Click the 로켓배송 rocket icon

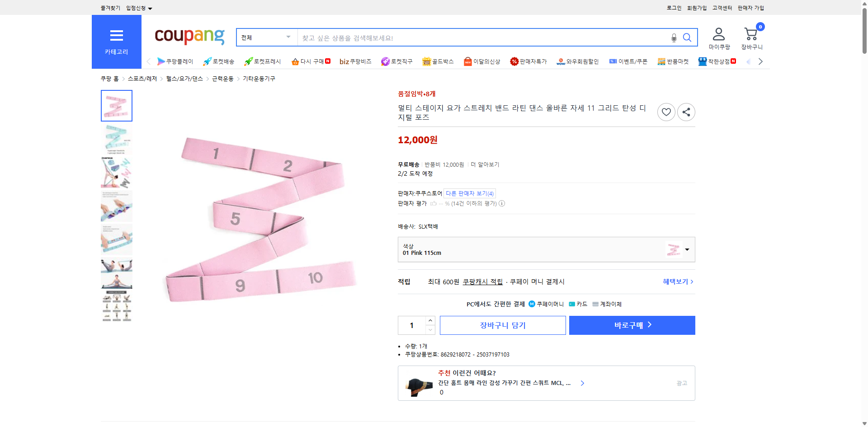coord(207,61)
